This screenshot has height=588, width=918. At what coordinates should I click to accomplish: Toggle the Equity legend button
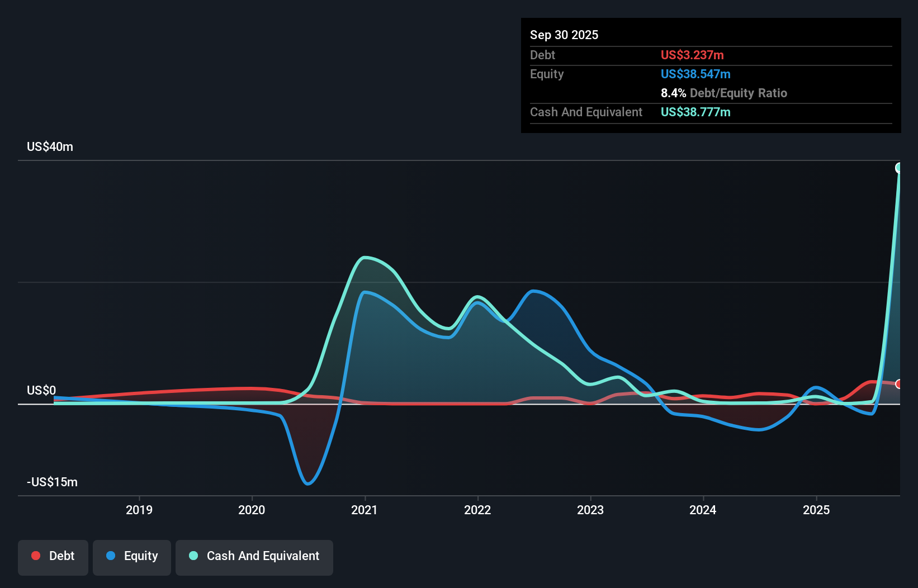[132, 557]
